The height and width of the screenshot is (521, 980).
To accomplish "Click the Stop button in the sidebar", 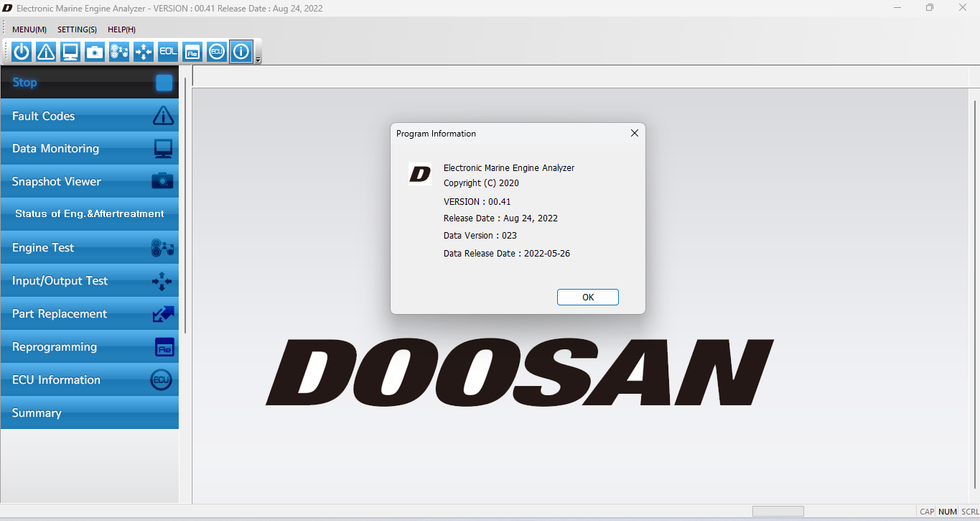I will pos(90,83).
